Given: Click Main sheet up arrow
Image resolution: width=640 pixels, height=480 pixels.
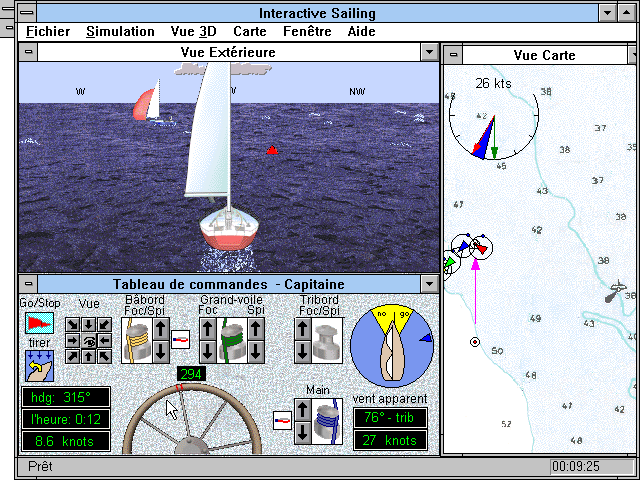Looking at the screenshot, I should point(302,410).
